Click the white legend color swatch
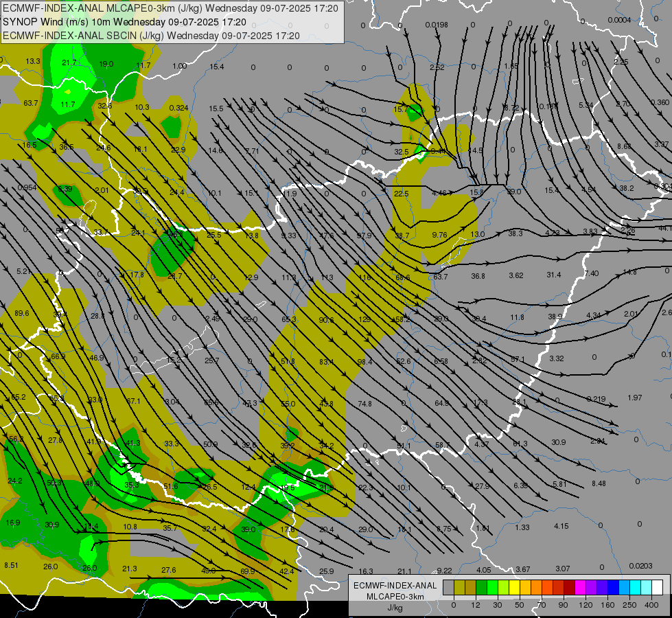The image size is (672, 618). point(657,587)
